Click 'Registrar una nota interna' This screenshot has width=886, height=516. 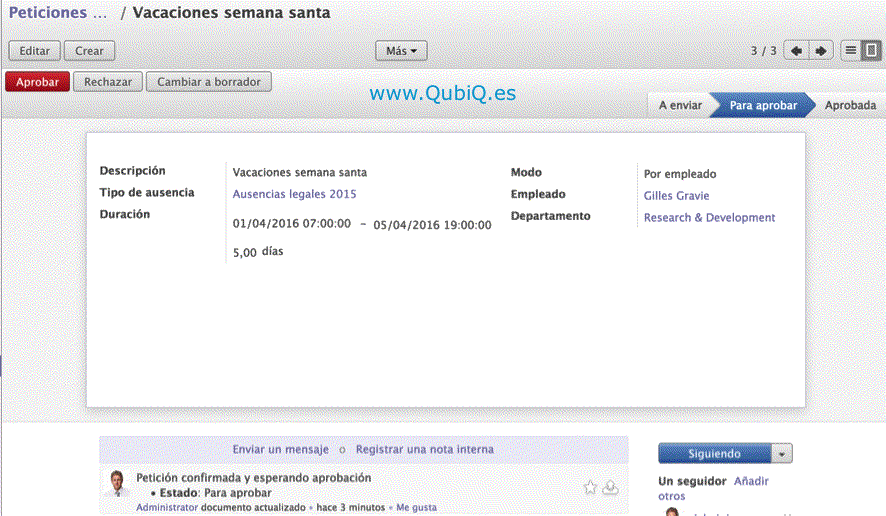point(424,450)
